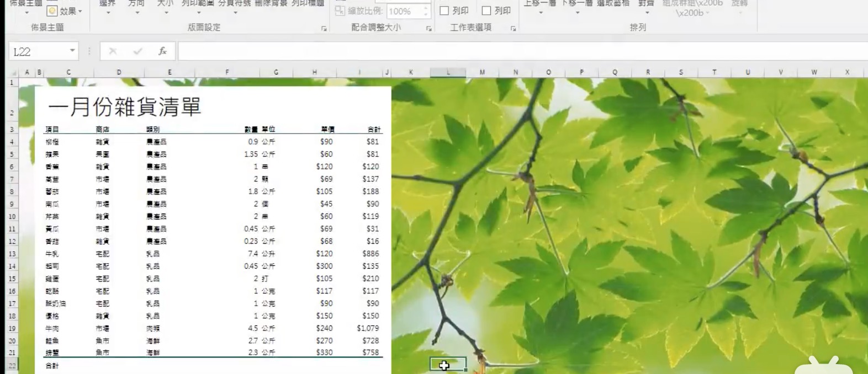
Task: Click the Select All corner triangle
Action: (x=13, y=73)
